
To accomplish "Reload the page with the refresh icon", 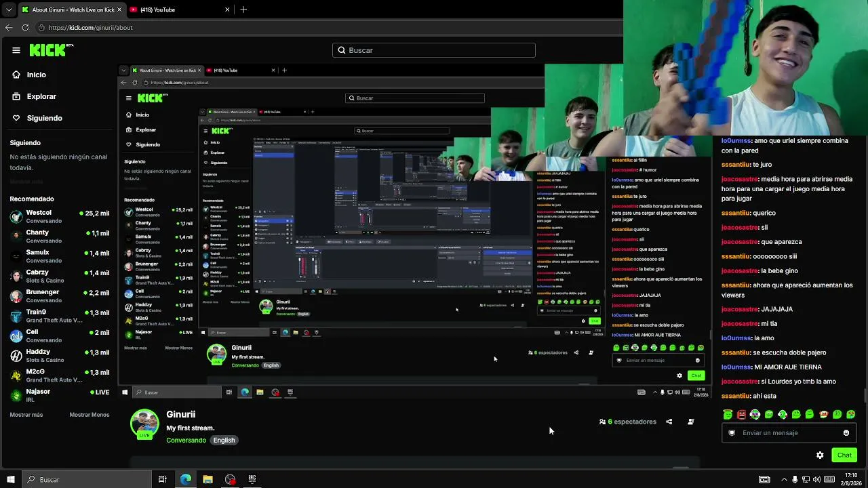I will pyautogui.click(x=25, y=28).
